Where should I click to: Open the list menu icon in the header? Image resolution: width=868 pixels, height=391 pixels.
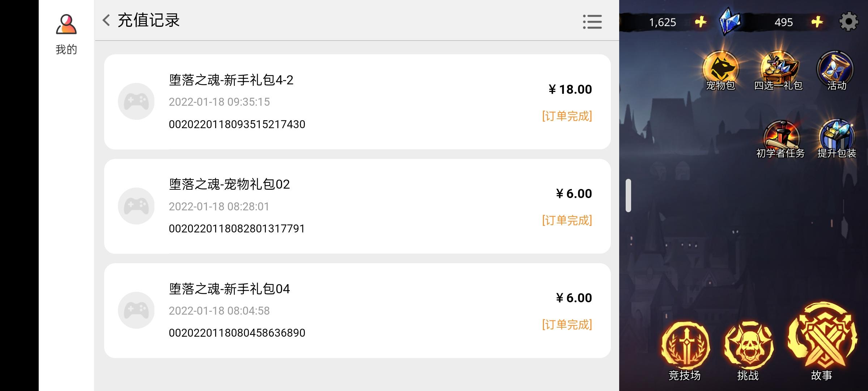click(592, 22)
